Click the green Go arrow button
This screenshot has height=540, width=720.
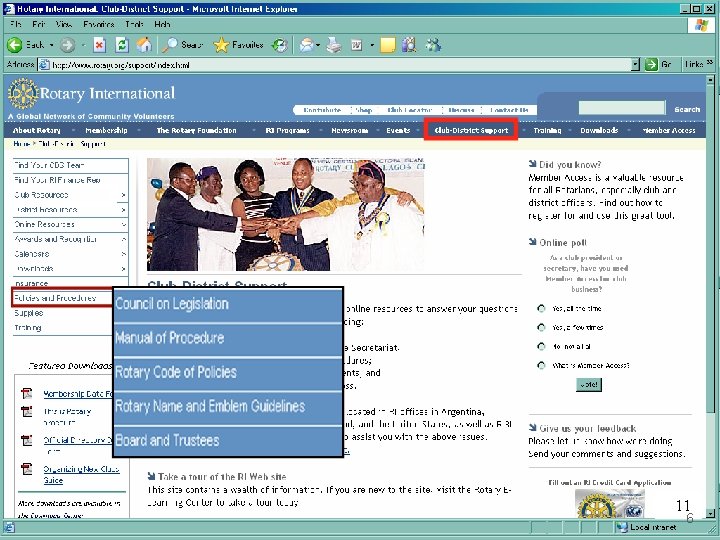pos(651,65)
